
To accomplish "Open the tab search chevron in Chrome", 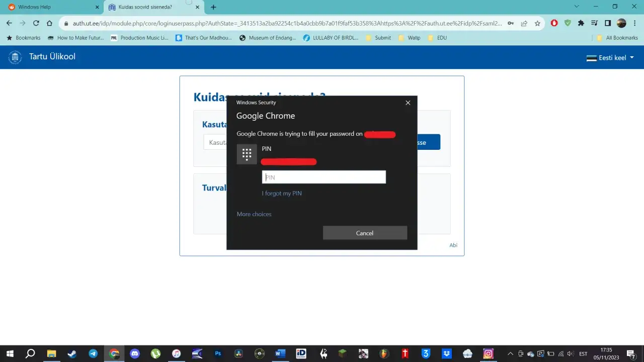I will pyautogui.click(x=577, y=7).
